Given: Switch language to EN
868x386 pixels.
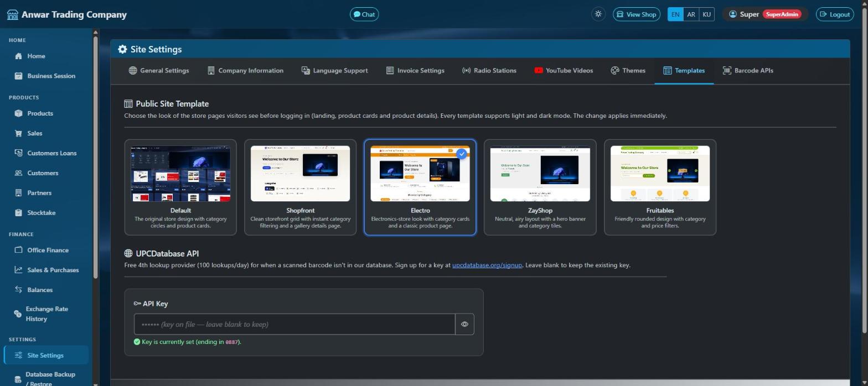Looking at the screenshot, I should tap(675, 14).
